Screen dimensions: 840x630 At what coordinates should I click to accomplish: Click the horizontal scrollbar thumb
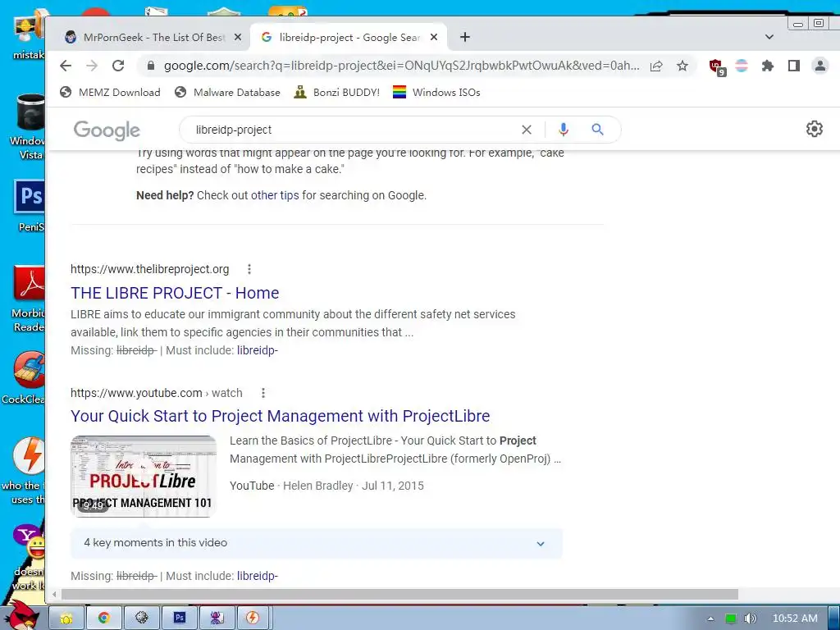[x=399, y=594]
